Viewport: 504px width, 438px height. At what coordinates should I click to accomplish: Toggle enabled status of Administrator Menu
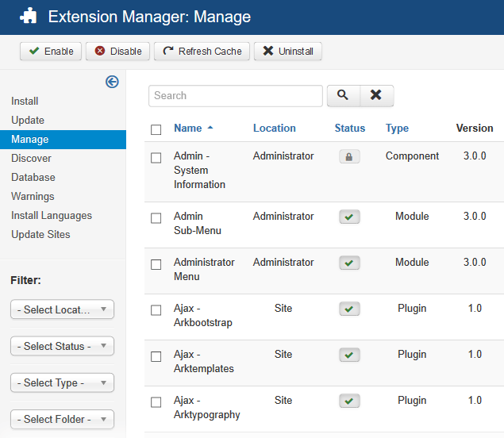click(349, 263)
